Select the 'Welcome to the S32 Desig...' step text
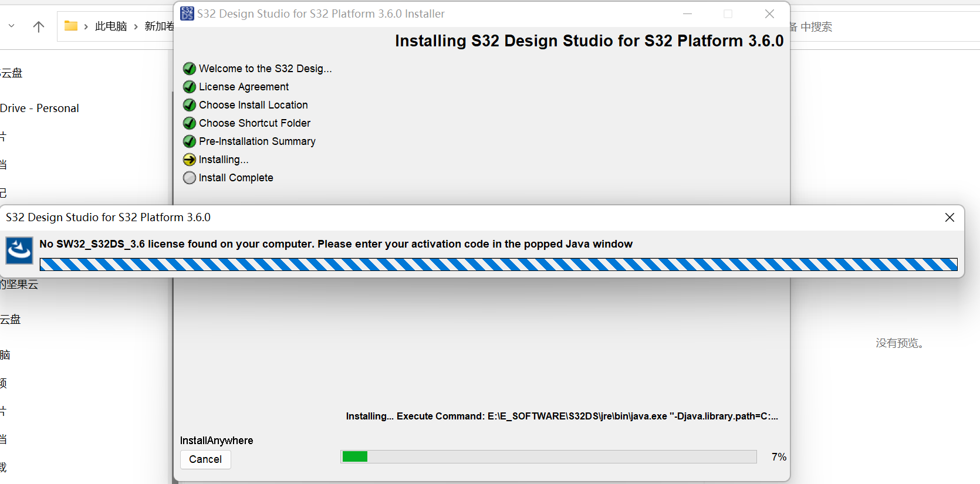Viewport: 980px width, 484px height. pyautogui.click(x=265, y=69)
